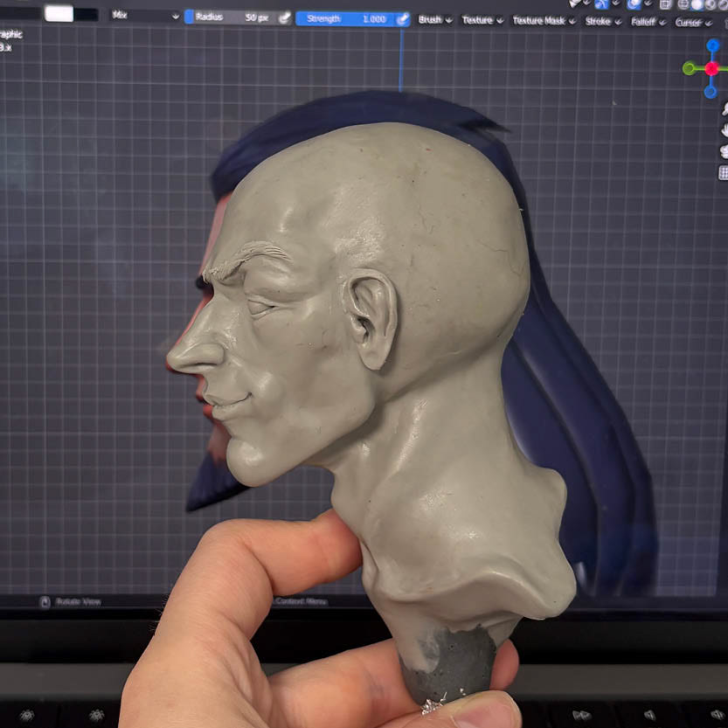
Task: Toggle the viewport overlays button
Action: (x=634, y=4)
